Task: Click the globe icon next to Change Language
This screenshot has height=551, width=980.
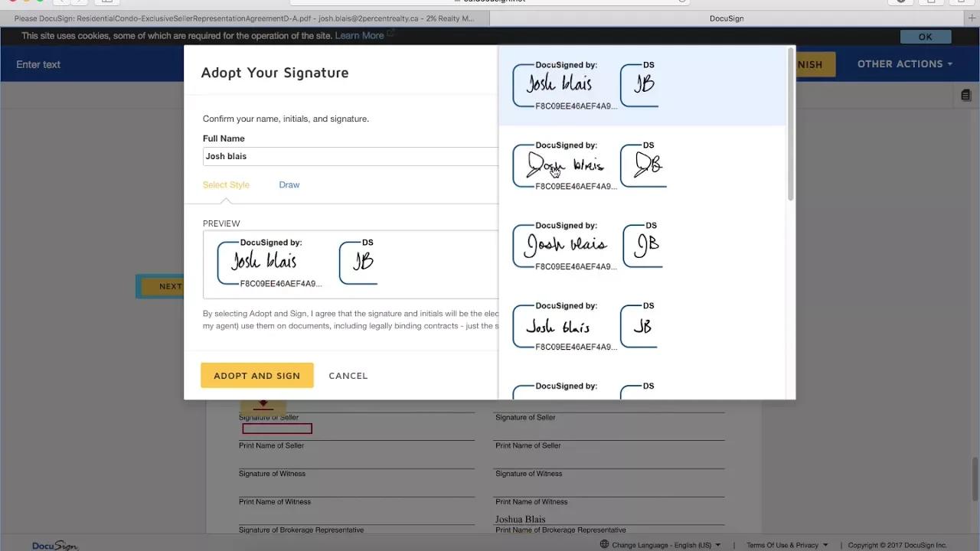Action: coord(605,544)
